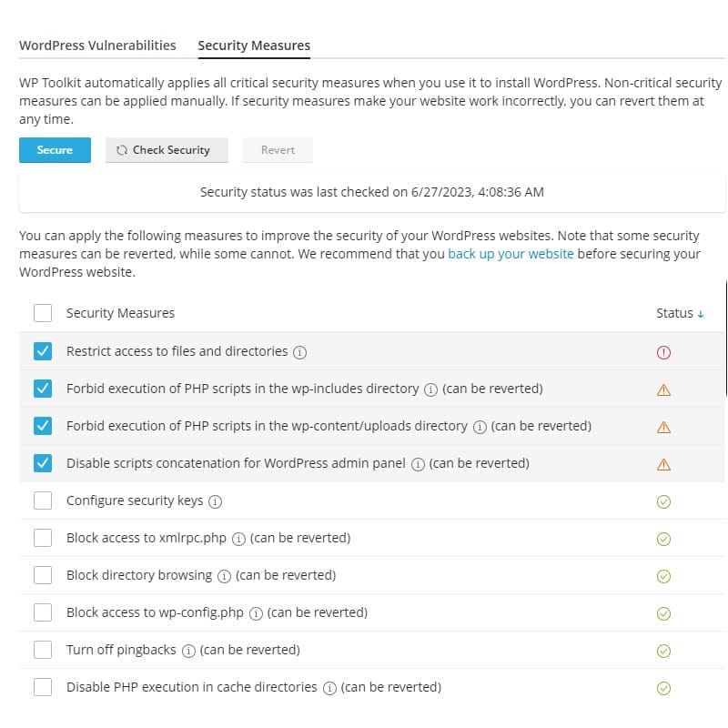Image resolution: width=728 pixels, height=728 pixels.
Task: Click the Check Security button
Action: pos(167,150)
